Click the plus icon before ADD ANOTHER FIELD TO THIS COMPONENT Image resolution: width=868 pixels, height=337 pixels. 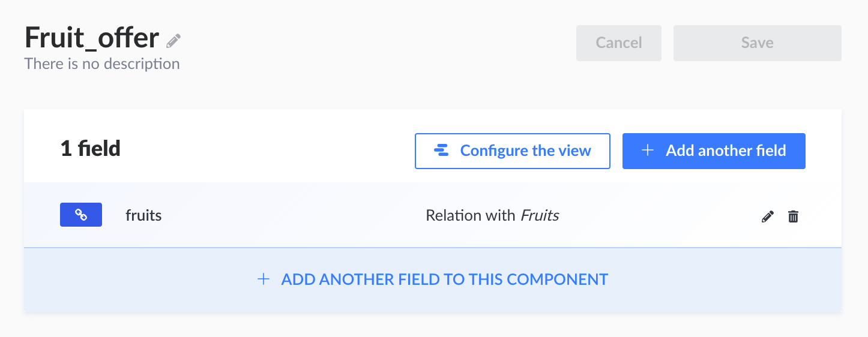[x=263, y=279]
